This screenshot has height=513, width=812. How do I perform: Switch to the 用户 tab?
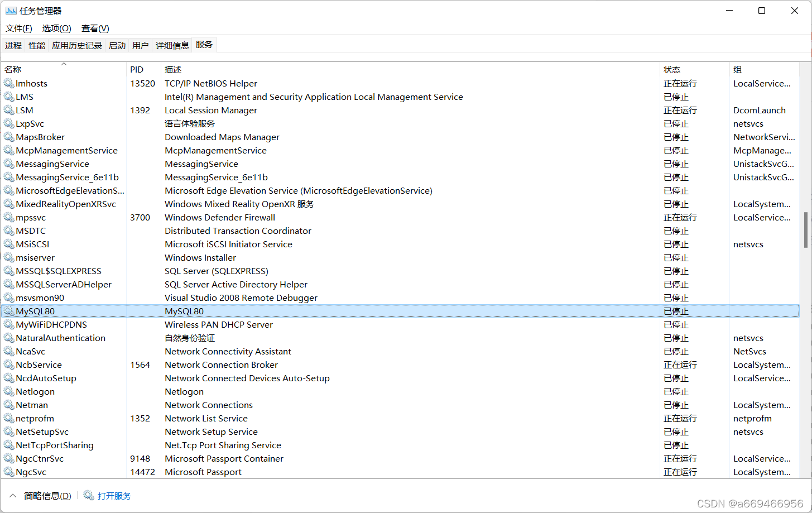tap(141, 46)
